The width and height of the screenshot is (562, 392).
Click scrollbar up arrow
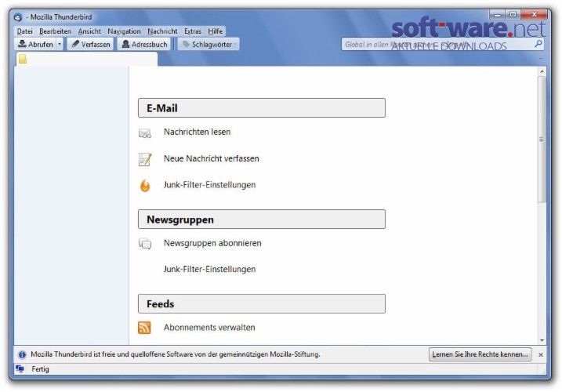coord(542,71)
